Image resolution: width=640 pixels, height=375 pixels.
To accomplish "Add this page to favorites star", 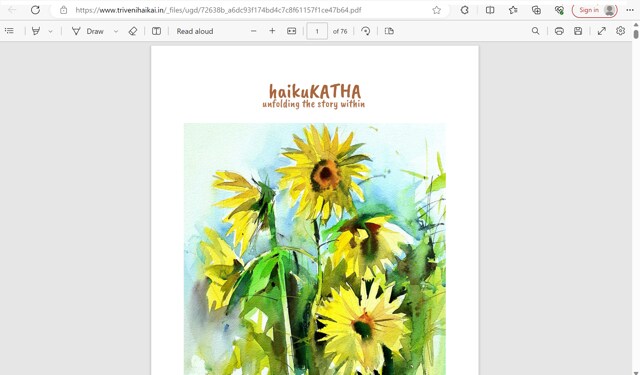I will tap(436, 10).
